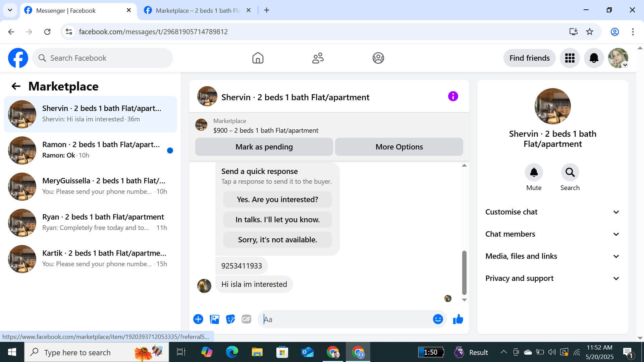The height and width of the screenshot is (362, 644).
Task: Close the Marketplace 2 beds tab
Action: tap(249, 10)
